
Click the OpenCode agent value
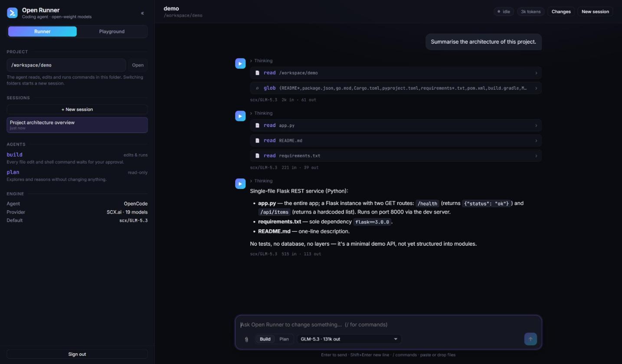[x=136, y=204]
